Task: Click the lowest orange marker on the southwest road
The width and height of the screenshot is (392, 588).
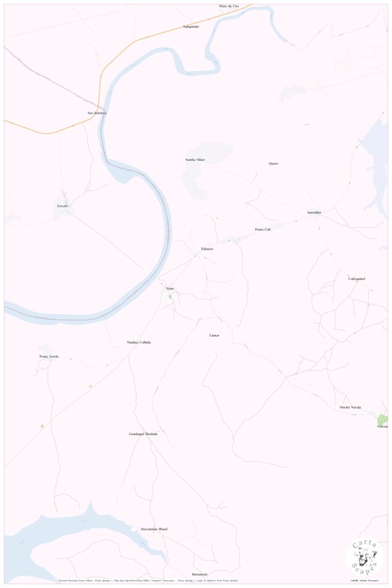Action: (42, 426)
